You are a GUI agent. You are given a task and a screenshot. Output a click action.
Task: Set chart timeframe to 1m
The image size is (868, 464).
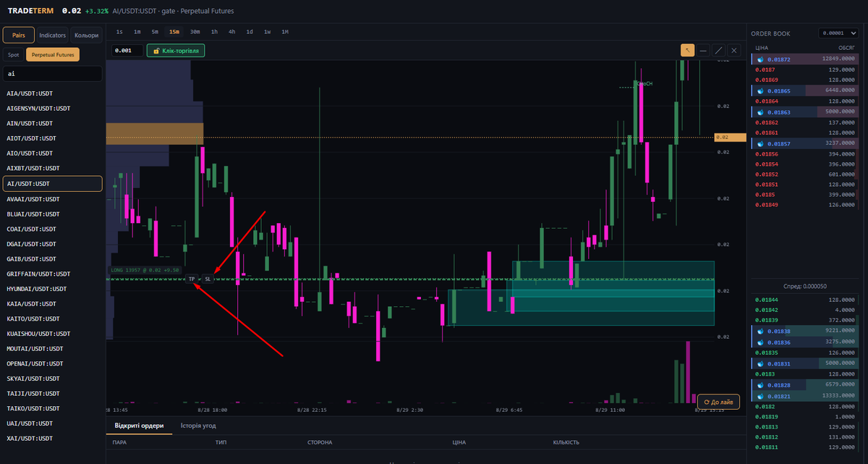(x=137, y=32)
